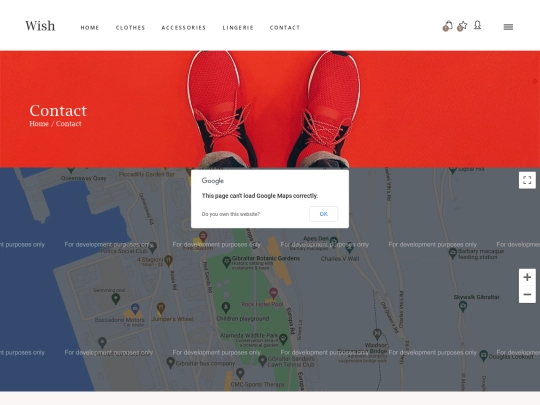Screen dimensions: 540x405
Task: Toggle map fullscreen view
Action: (x=527, y=180)
